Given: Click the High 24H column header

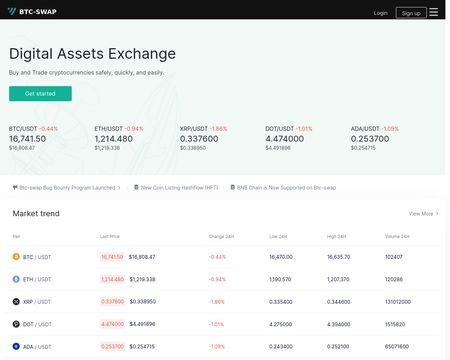Looking at the screenshot, I should click(336, 236).
